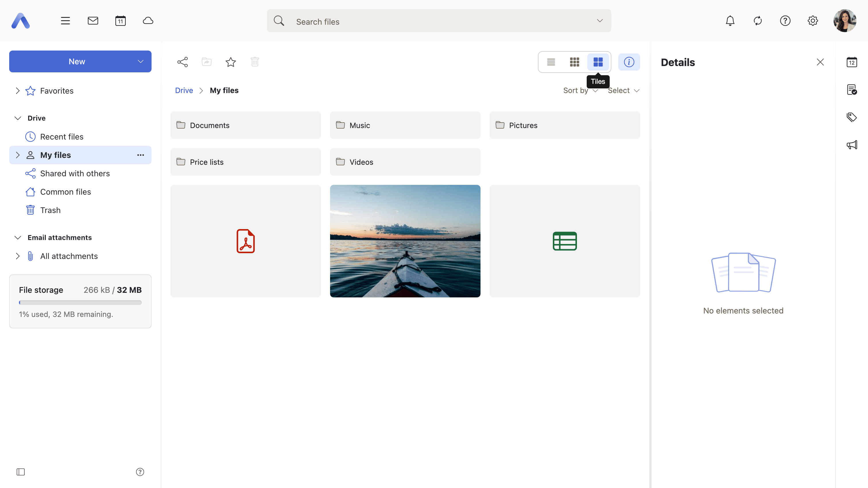Image resolution: width=868 pixels, height=488 pixels.
Task: Open My files actions ellipsis menu
Action: (141, 155)
